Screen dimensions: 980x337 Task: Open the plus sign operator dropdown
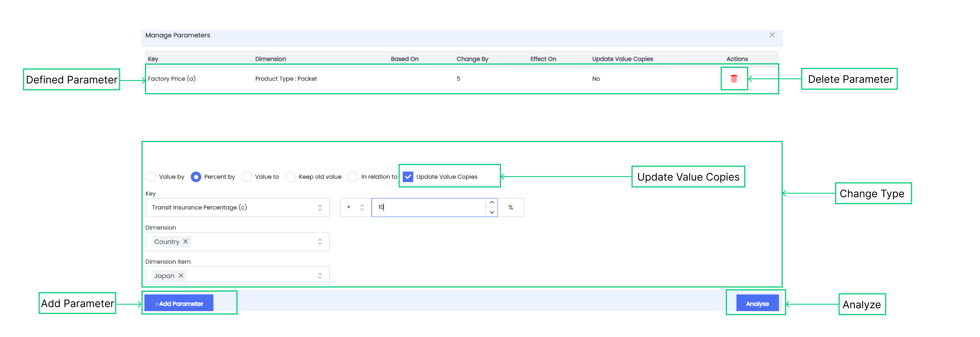click(x=356, y=208)
